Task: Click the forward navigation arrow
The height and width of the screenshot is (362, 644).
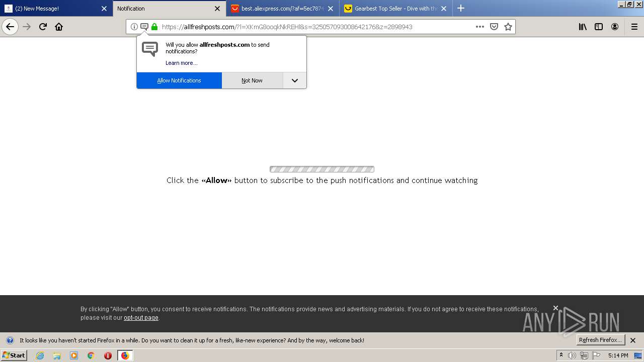Action: [x=27, y=27]
